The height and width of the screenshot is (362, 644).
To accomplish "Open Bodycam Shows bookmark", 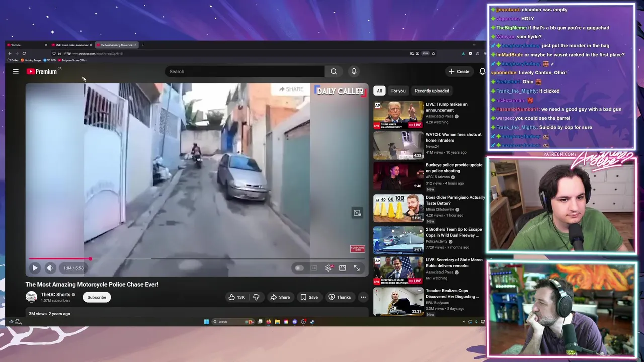I will (x=72, y=60).
